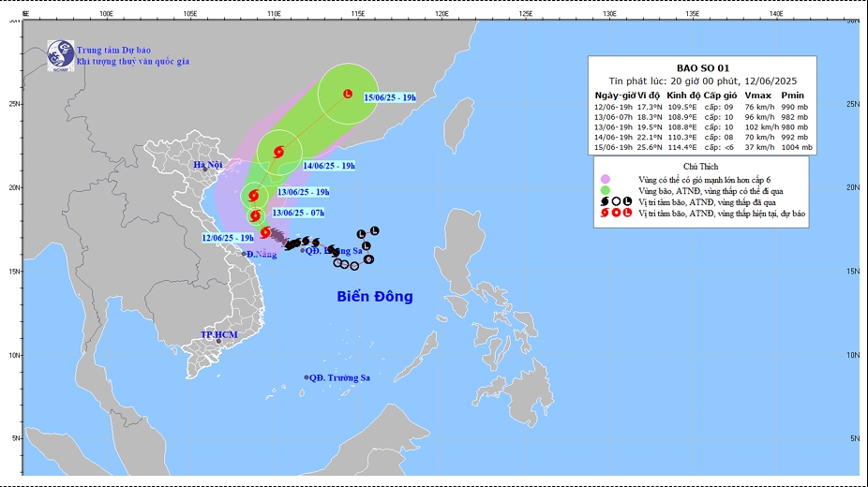Click the Vmax column header
Screen dimensions: 868x487
(756, 96)
